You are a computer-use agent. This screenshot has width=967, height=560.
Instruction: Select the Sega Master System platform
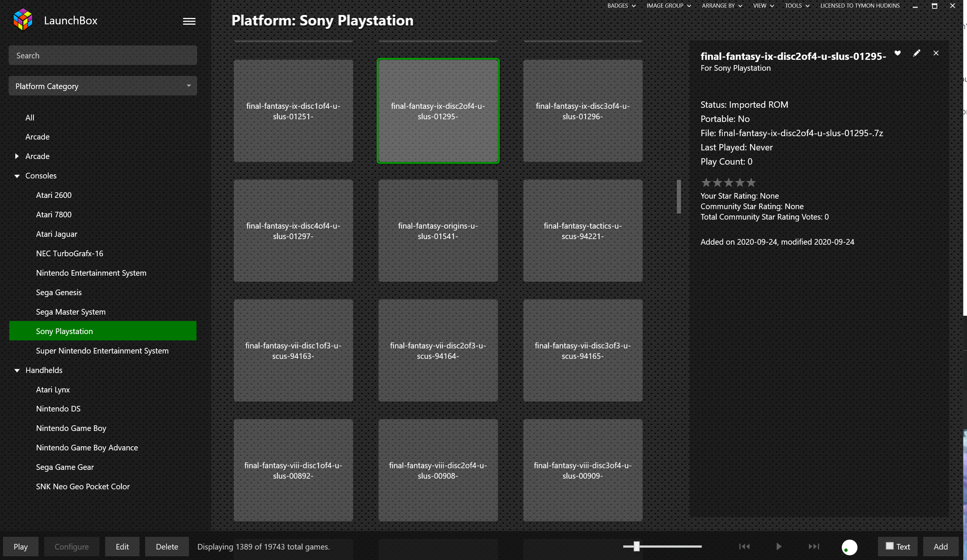click(x=71, y=312)
